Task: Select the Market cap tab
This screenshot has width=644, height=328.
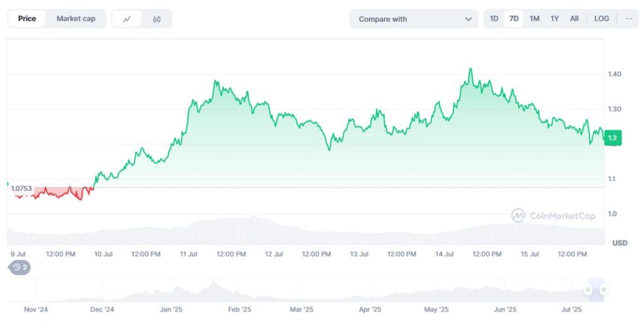Action: (76, 18)
